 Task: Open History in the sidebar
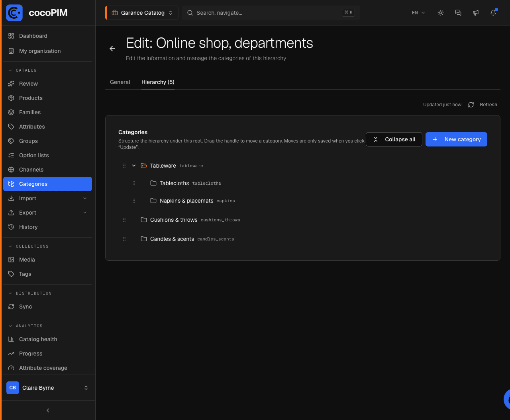coord(48,227)
